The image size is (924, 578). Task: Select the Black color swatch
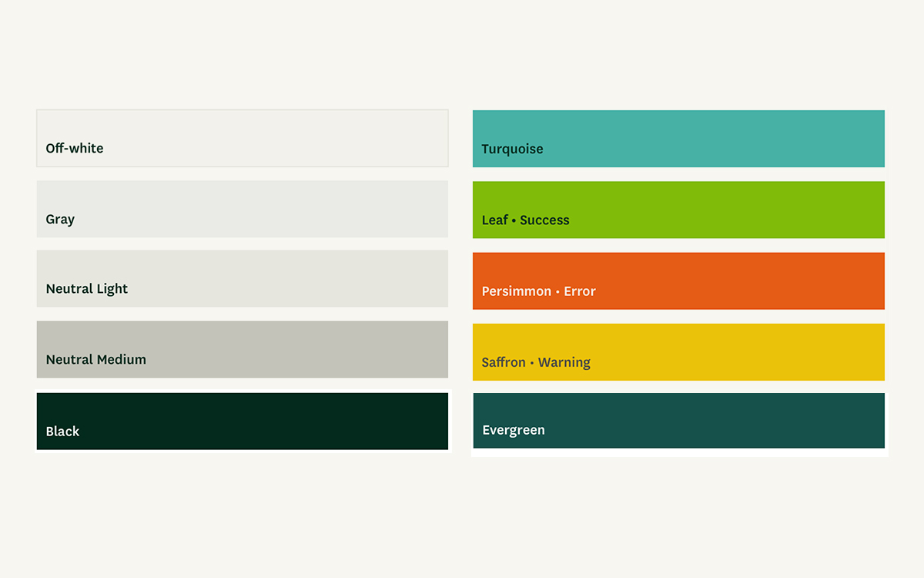(x=242, y=421)
